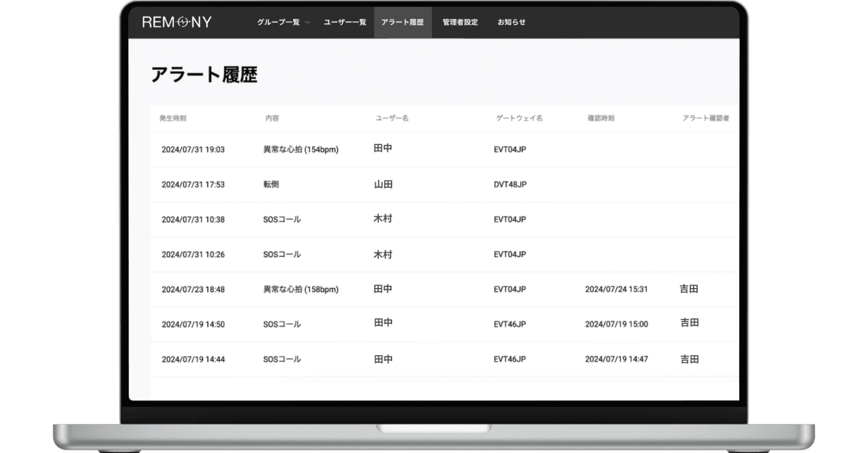Expand the グループ一覧 dropdown chevron
This screenshot has width=868, height=453.
(307, 23)
